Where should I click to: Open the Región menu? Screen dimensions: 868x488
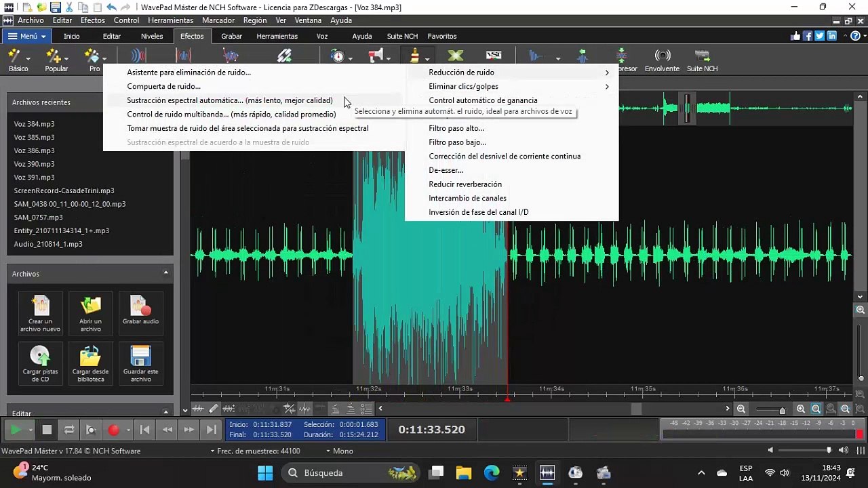[255, 20]
